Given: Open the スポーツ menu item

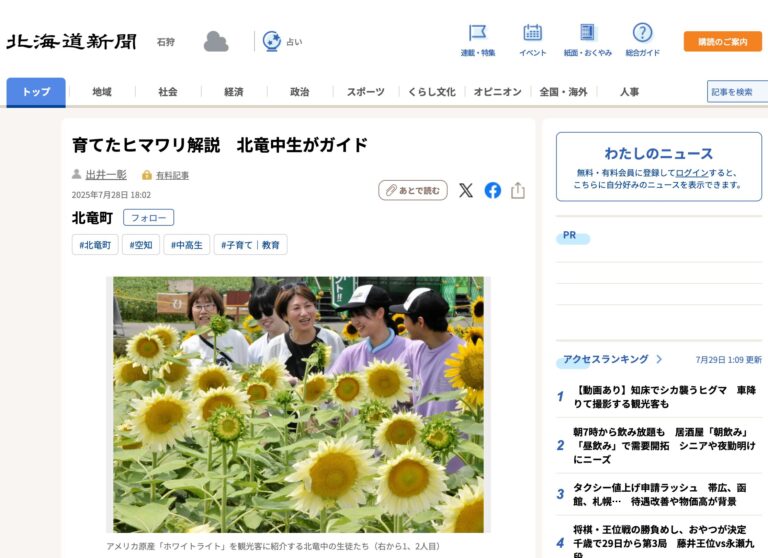Looking at the screenshot, I should (x=365, y=92).
